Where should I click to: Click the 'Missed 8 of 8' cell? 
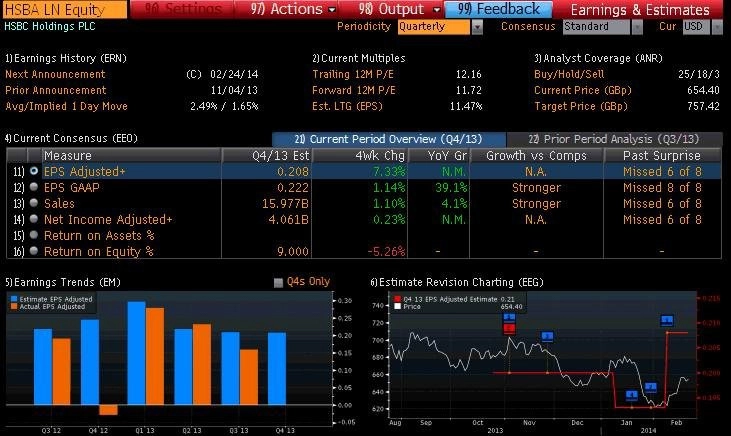[662, 187]
